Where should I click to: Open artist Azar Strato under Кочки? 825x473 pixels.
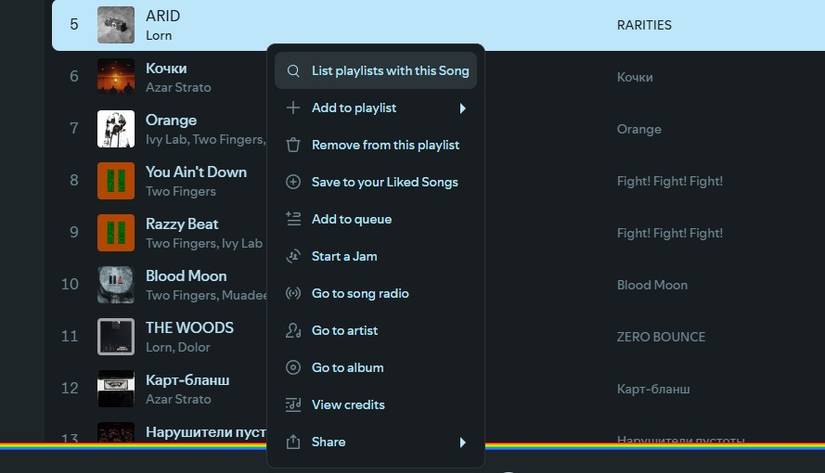tap(178, 87)
